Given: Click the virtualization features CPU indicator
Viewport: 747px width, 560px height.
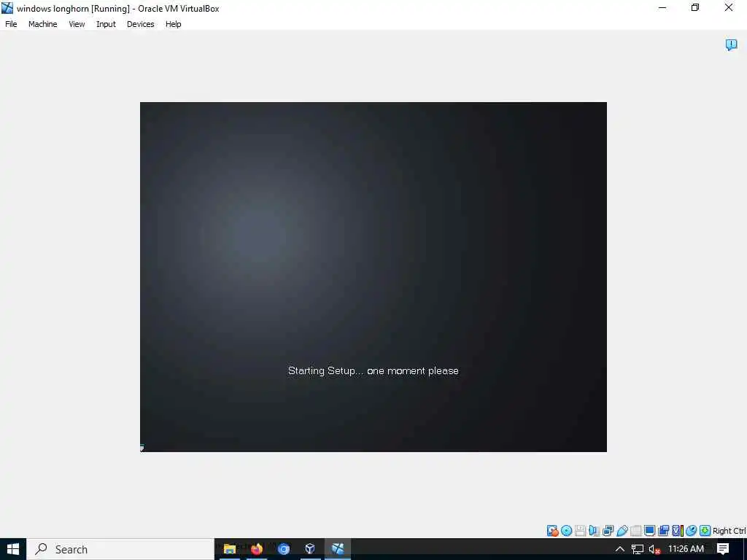Looking at the screenshot, I should click(677, 531).
